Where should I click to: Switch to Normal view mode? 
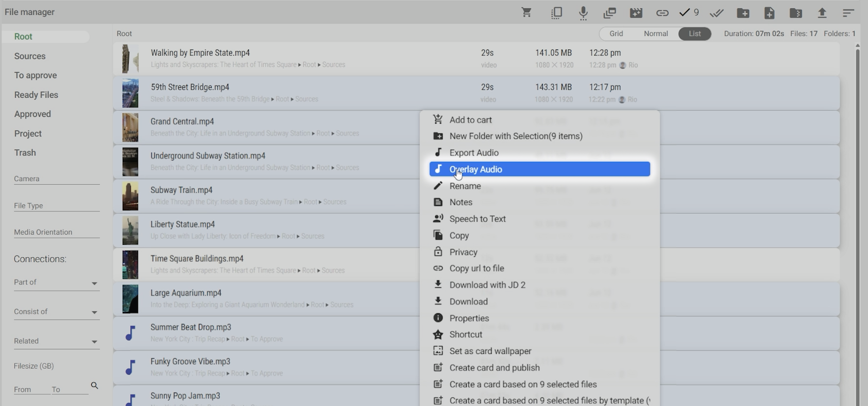click(656, 33)
